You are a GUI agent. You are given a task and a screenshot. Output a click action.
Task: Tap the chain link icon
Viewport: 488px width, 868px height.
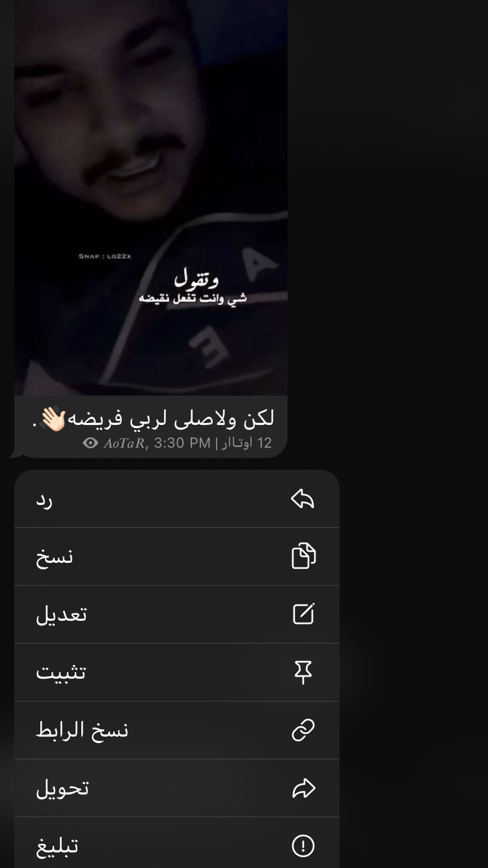click(x=303, y=730)
